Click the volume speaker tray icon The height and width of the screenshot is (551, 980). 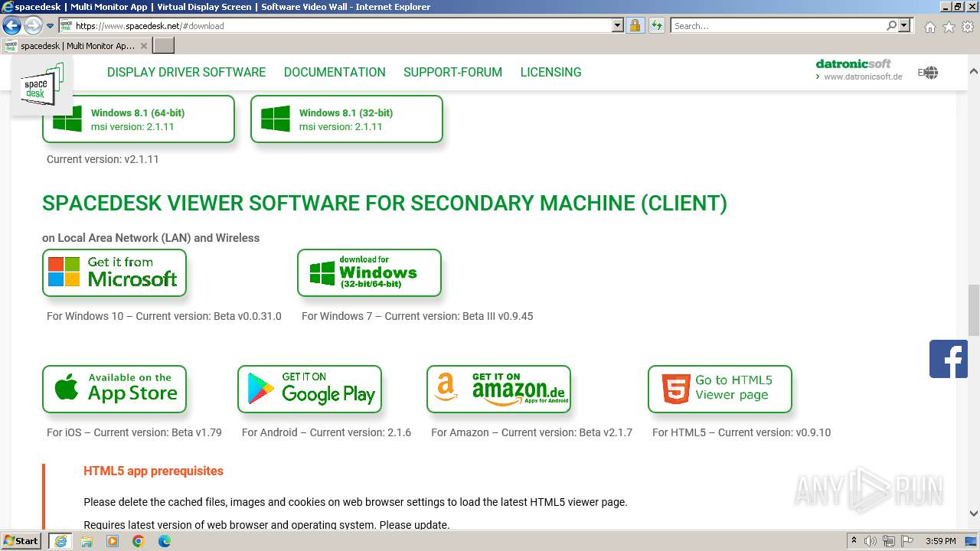[x=871, y=540]
